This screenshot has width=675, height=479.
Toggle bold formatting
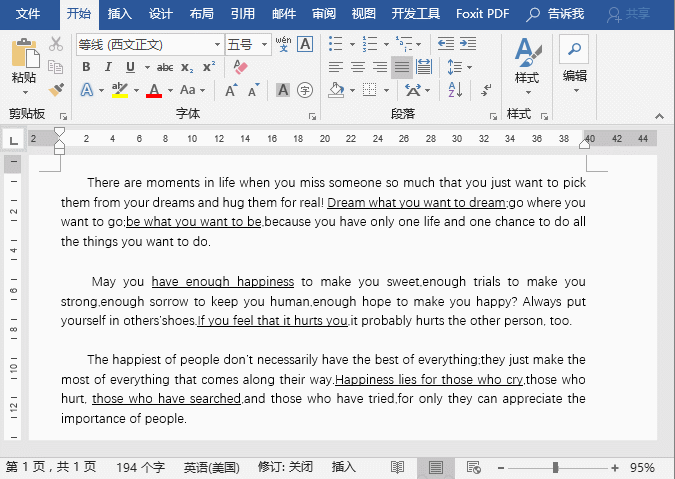pyautogui.click(x=86, y=67)
